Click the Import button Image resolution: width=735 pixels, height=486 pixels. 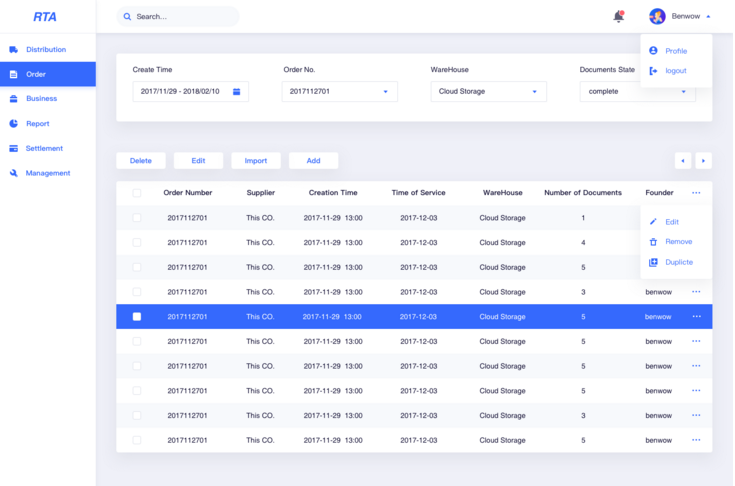(256, 161)
